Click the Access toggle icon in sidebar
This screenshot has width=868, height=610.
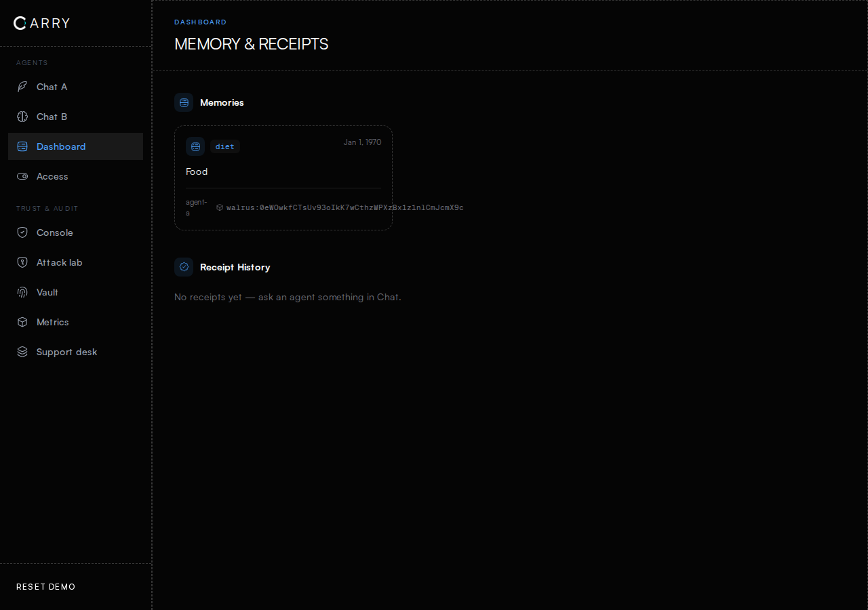tap(22, 176)
